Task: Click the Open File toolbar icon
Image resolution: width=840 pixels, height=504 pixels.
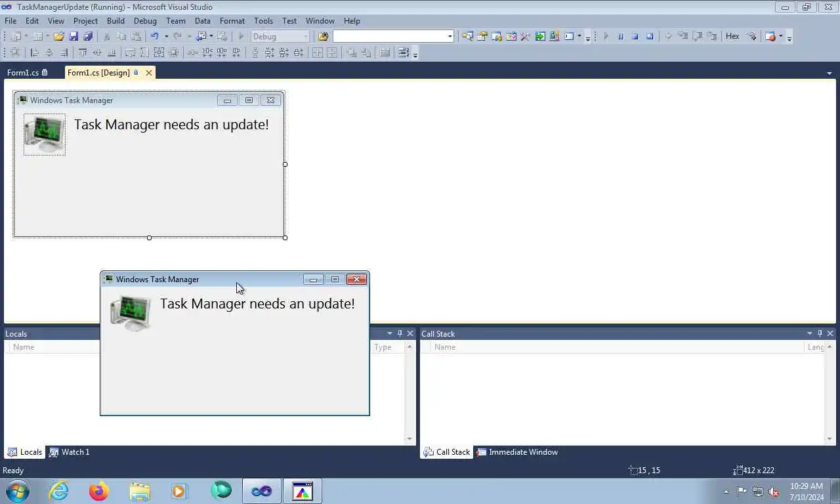Action: pos(58,37)
